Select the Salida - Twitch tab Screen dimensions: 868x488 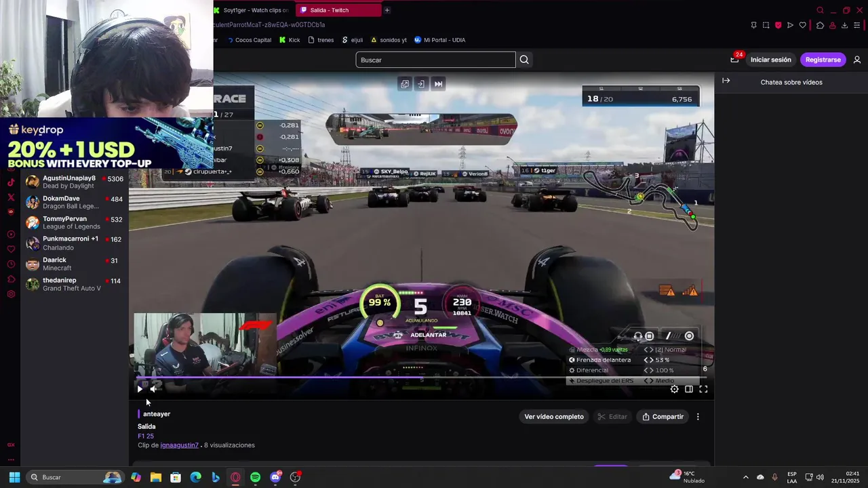pos(337,10)
